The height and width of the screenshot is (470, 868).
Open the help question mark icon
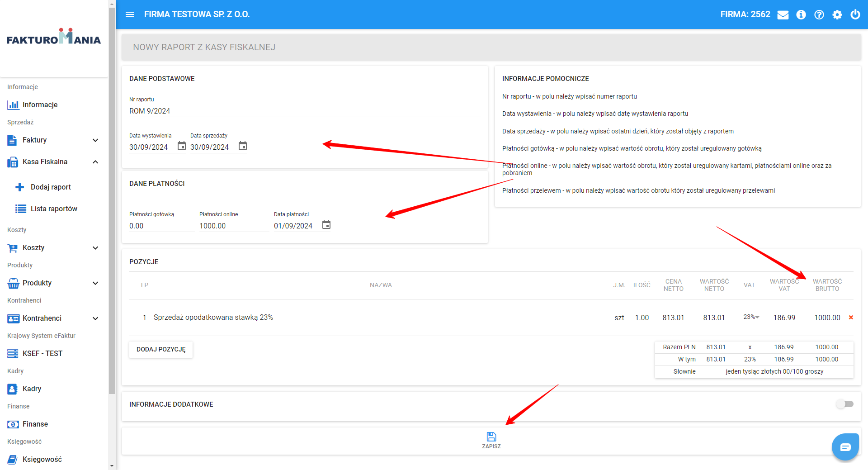pyautogui.click(x=819, y=15)
